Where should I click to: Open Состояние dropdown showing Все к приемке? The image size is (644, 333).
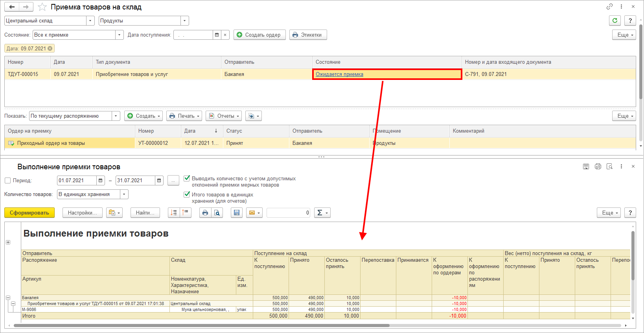click(x=120, y=35)
